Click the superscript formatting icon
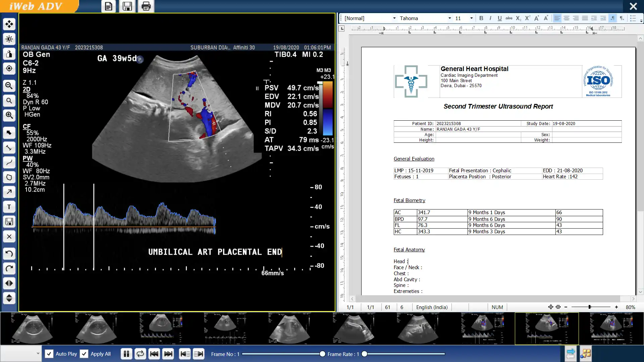The height and width of the screenshot is (362, 644). point(527,18)
